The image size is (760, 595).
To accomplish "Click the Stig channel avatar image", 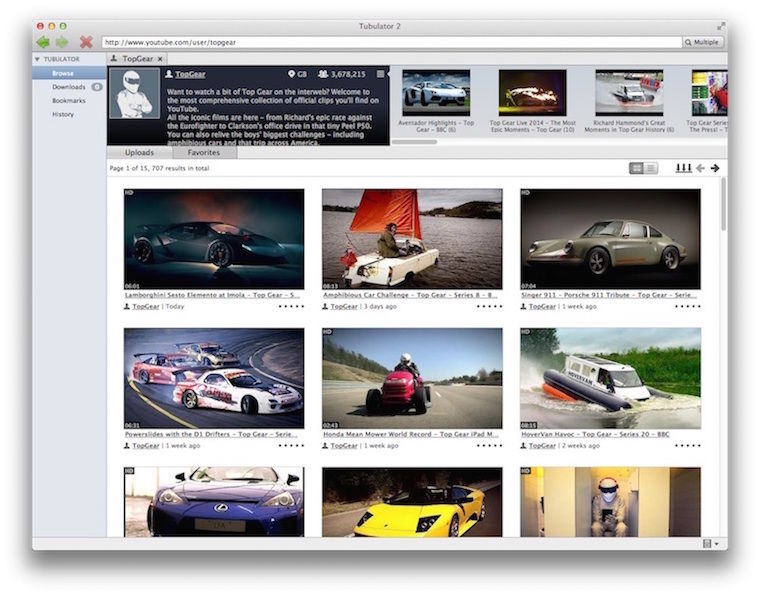I will (x=134, y=93).
